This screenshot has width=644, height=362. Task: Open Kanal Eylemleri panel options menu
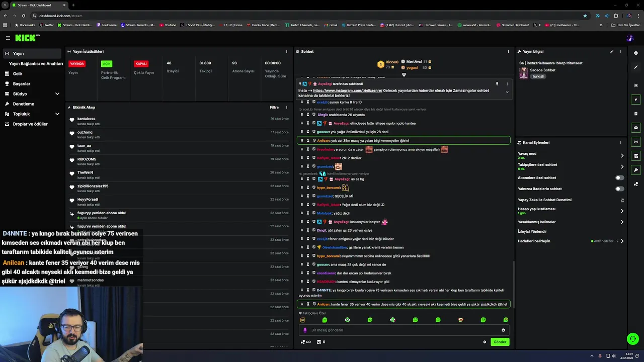(621, 142)
